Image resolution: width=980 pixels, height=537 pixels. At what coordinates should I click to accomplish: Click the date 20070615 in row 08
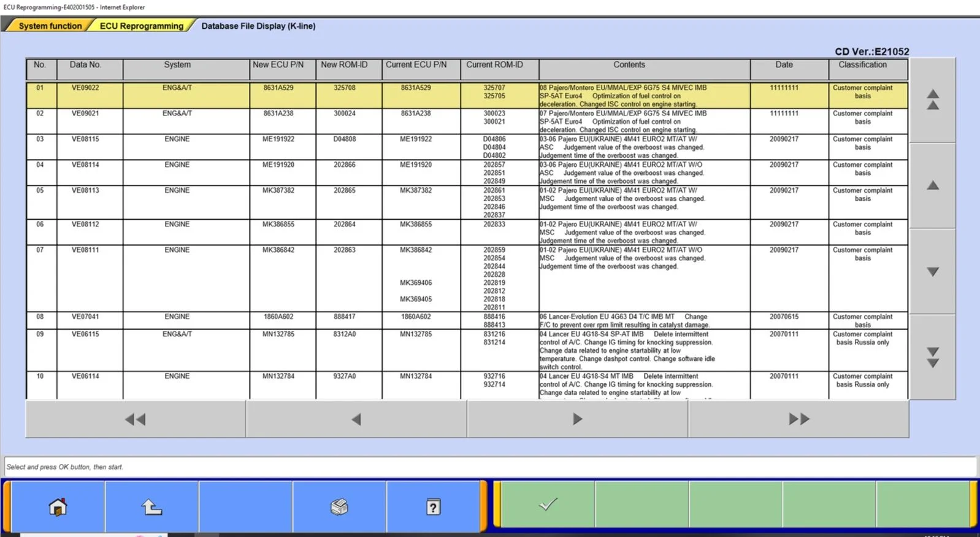tap(784, 317)
